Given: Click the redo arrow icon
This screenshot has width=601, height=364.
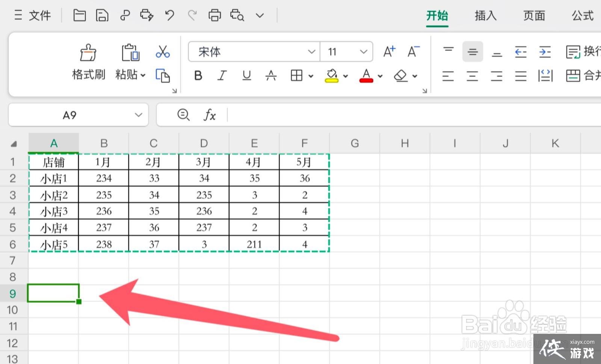Looking at the screenshot, I should (x=192, y=15).
